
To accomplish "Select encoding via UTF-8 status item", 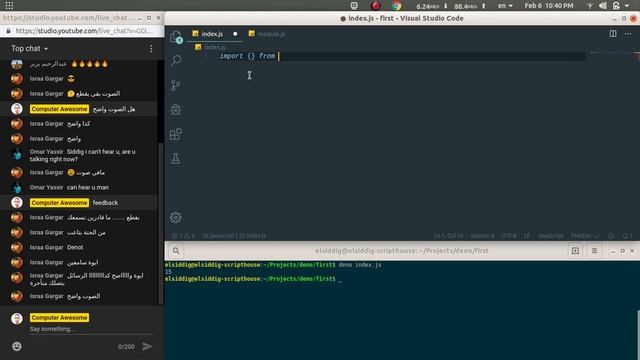I will (x=509, y=236).
